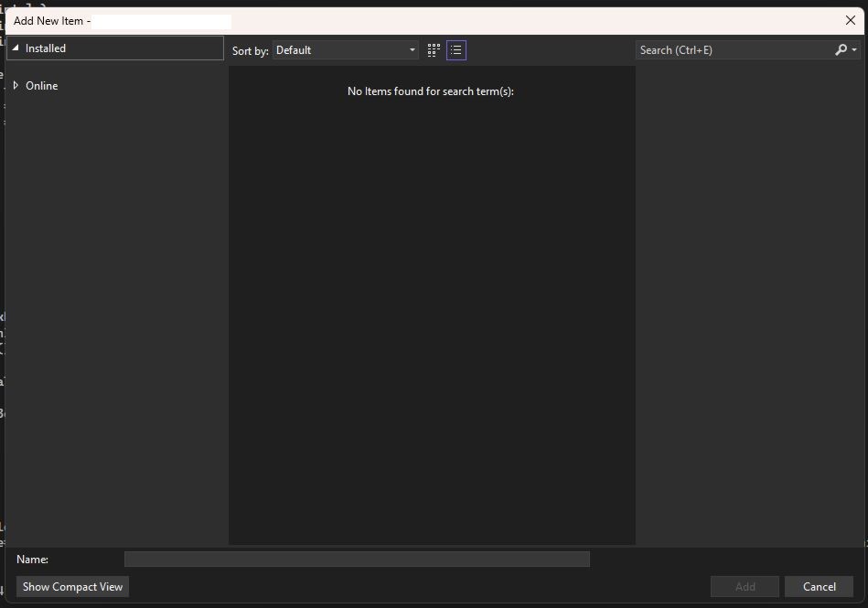Select the Online category label

42,86
